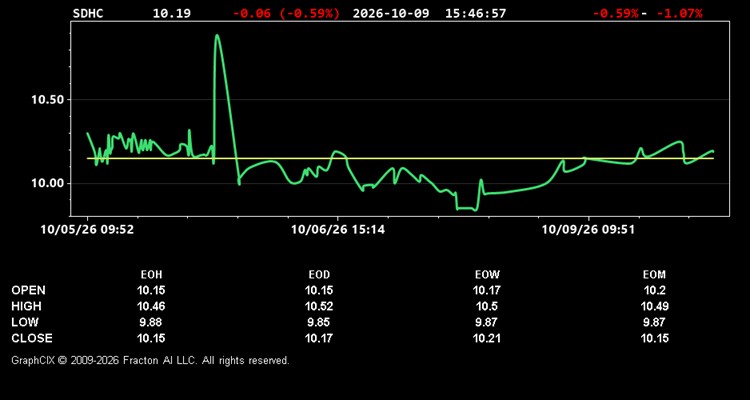Image resolution: width=750 pixels, height=400 pixels.
Task: Select the 10/09/26 09:51 x-axis label
Action: tap(588, 230)
